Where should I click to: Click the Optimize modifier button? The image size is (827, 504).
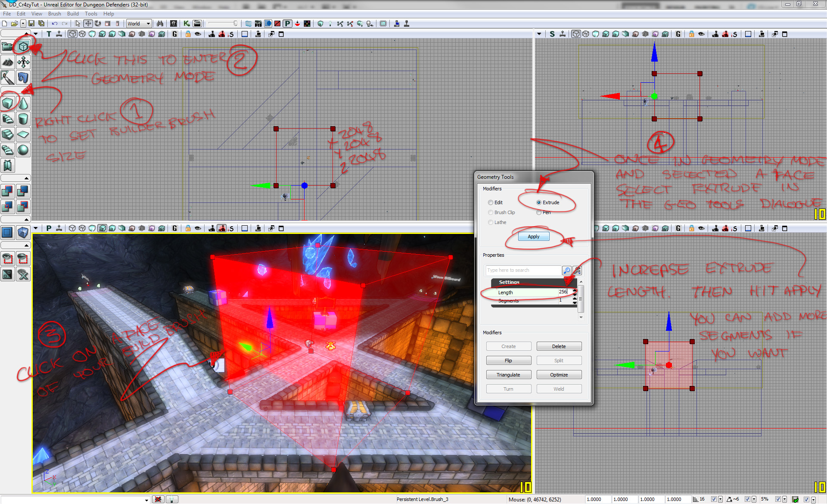559,375
